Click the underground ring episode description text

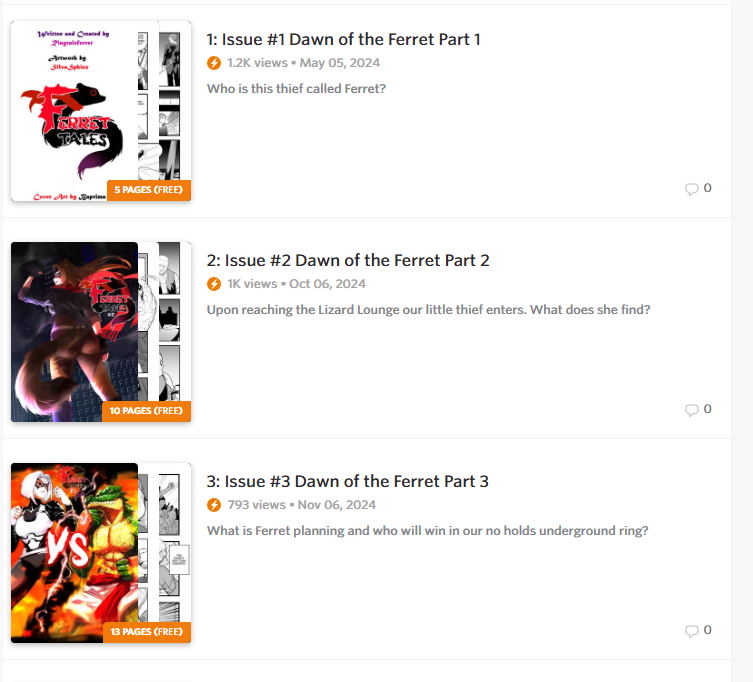[427, 531]
